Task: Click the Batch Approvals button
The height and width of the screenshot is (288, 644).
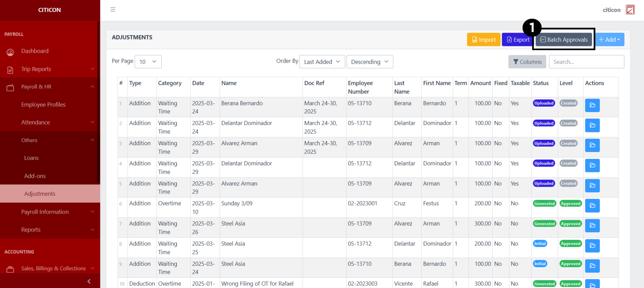Action: click(x=564, y=40)
